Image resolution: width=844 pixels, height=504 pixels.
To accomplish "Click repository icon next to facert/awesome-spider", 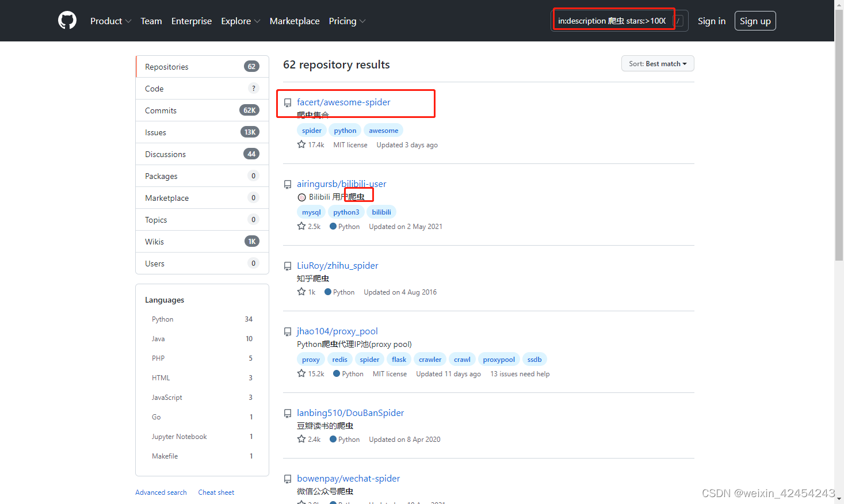I will coord(288,103).
